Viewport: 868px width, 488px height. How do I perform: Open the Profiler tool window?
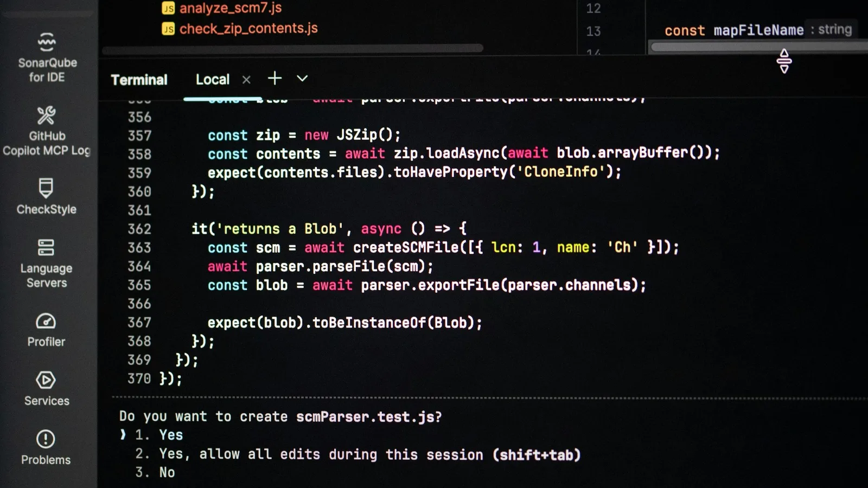47,330
